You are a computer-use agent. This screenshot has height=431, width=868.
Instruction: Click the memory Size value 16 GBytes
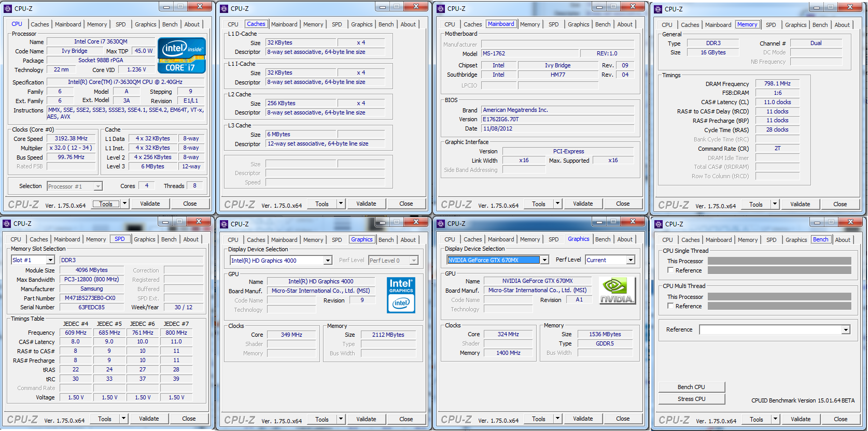pyautogui.click(x=713, y=52)
